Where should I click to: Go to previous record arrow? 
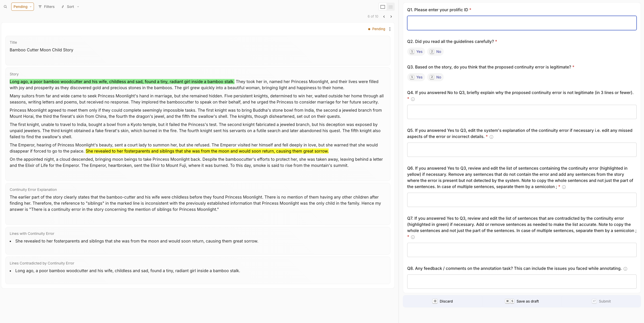[x=384, y=17]
